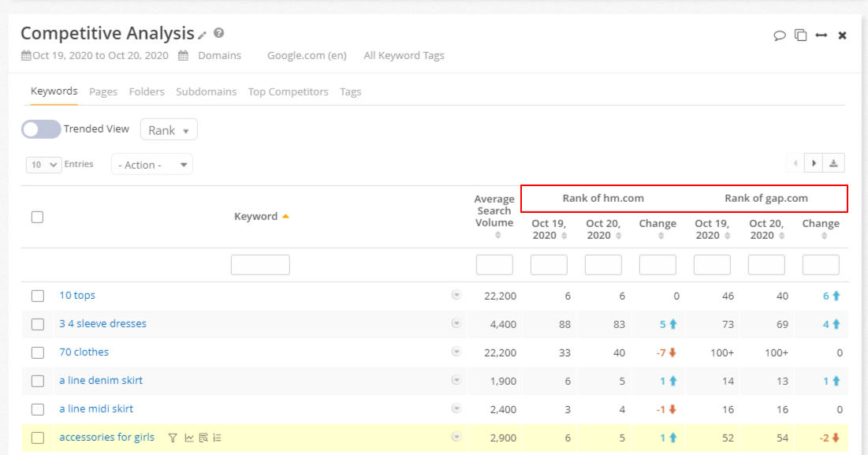Switch to the Subdomains tab
Image resolution: width=868 pixels, height=455 pixels.
[x=206, y=92]
